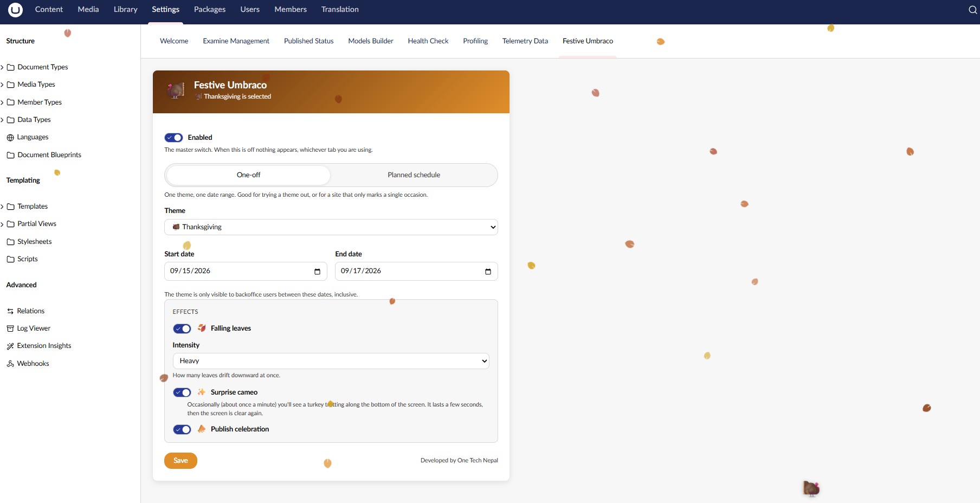Screen dimensions: 980x503
Task: Go to the Media section
Action: (x=88, y=10)
